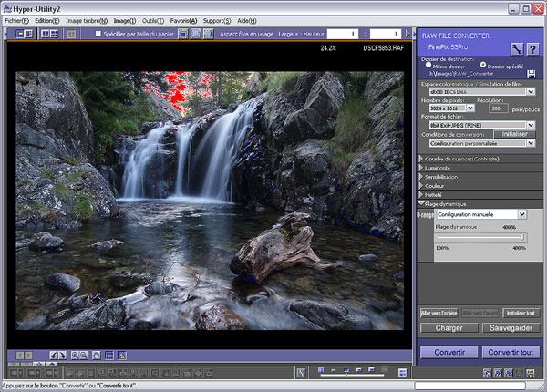The image size is (547, 392).
Task: Click the zoom out magnifier icon
Action: [84, 355]
